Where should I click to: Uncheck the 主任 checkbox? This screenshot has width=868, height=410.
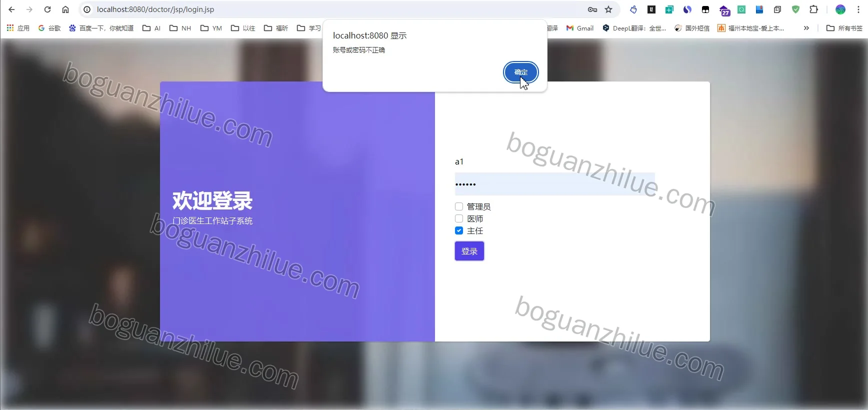pyautogui.click(x=459, y=230)
